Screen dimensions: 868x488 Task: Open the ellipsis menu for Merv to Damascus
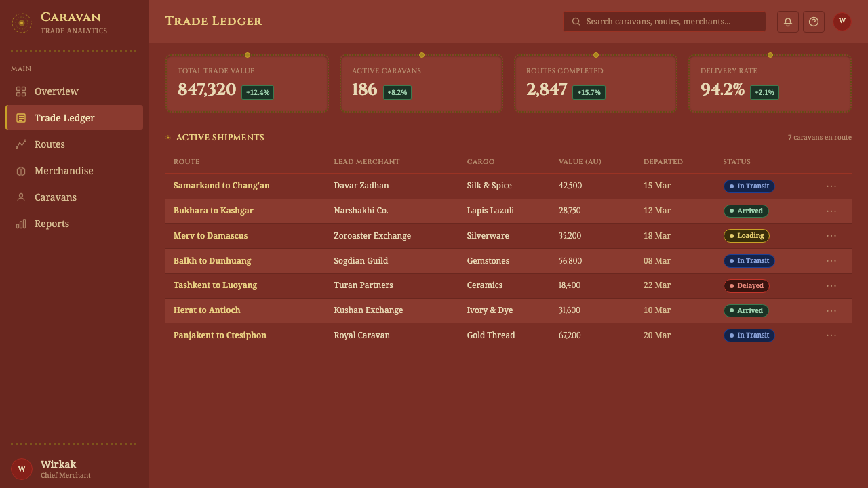(x=831, y=236)
